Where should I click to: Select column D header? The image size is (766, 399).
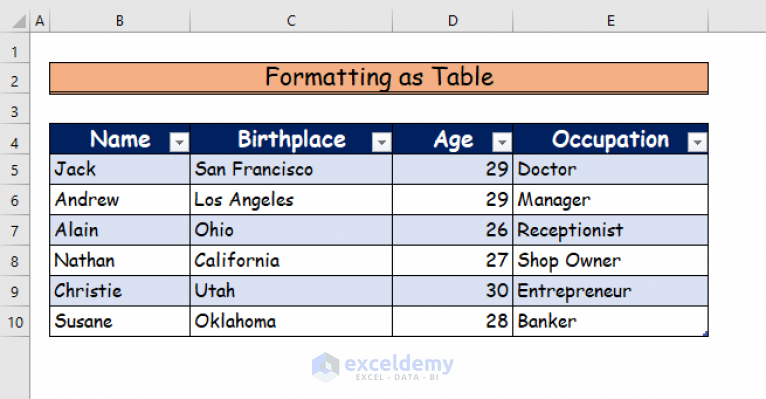coord(453,21)
